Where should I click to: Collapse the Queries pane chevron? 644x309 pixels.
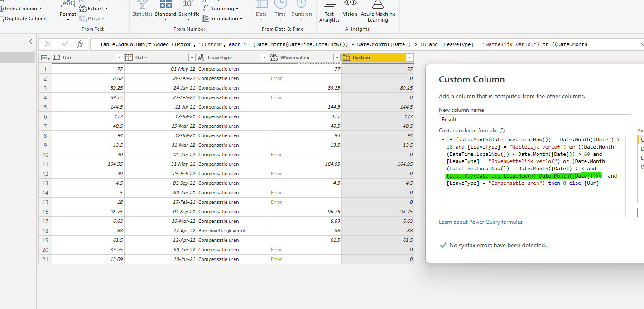(x=30, y=42)
